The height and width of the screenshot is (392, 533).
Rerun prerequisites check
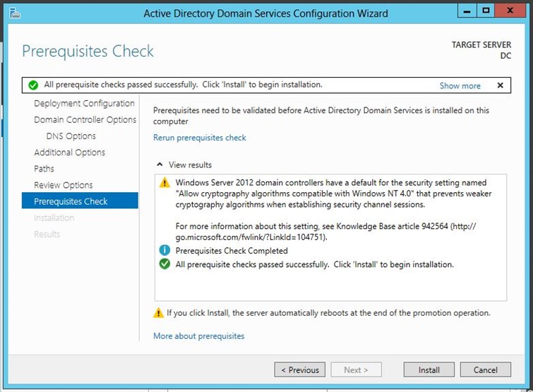[x=200, y=138]
